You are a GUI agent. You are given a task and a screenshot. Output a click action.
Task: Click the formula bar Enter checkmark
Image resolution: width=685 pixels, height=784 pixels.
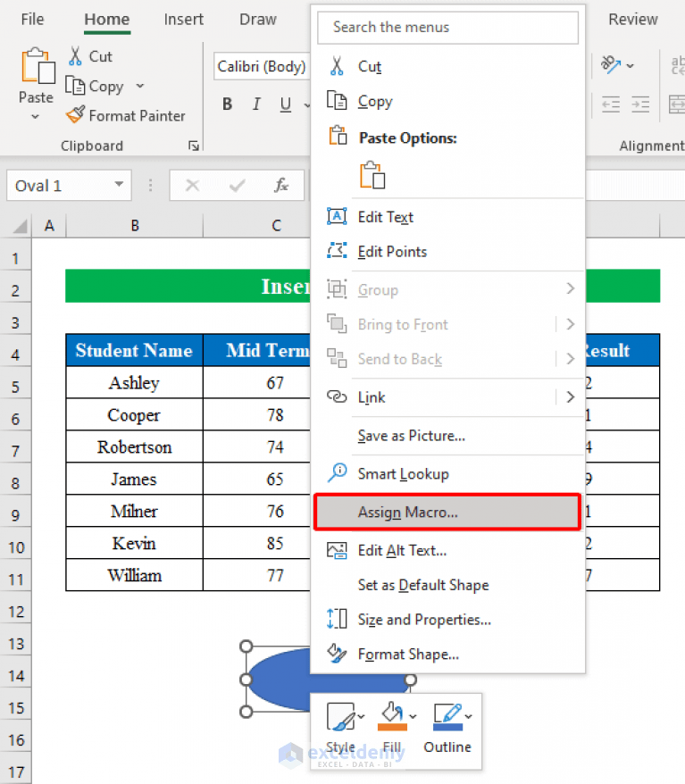(237, 186)
